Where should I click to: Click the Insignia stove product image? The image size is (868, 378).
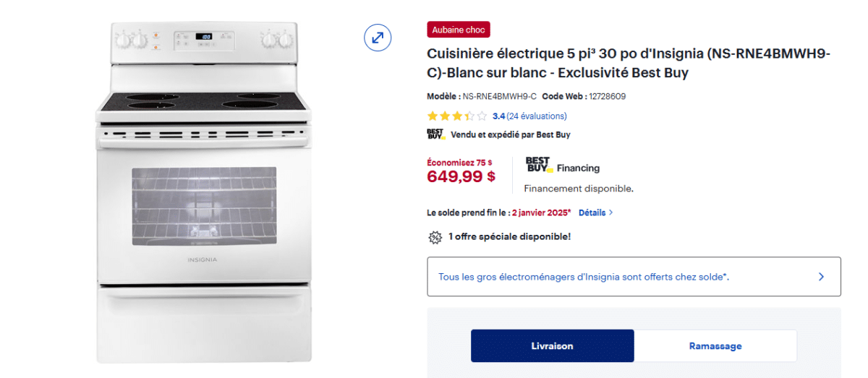point(204,192)
